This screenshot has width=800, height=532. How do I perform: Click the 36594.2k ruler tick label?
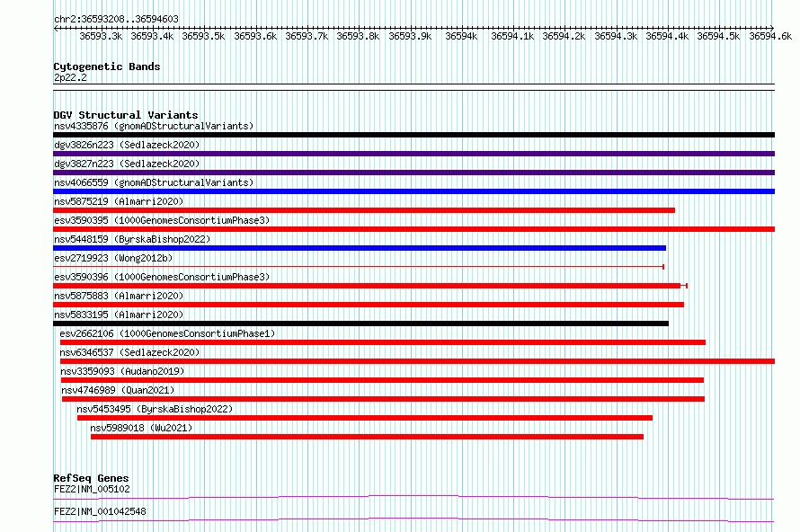[564, 36]
